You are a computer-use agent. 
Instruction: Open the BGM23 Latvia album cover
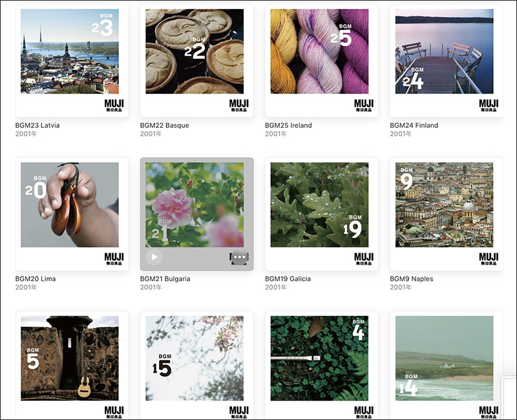click(72, 61)
